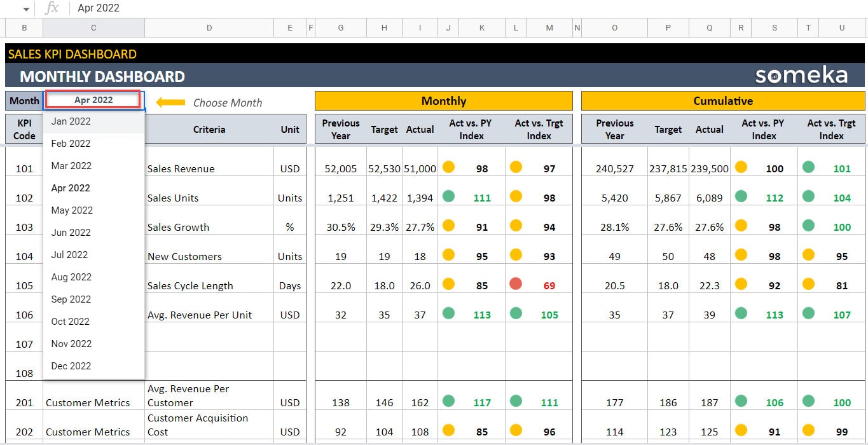Open the Month selector cell showing Apr 2022
This screenshot has height=445, width=868.
[x=93, y=100]
